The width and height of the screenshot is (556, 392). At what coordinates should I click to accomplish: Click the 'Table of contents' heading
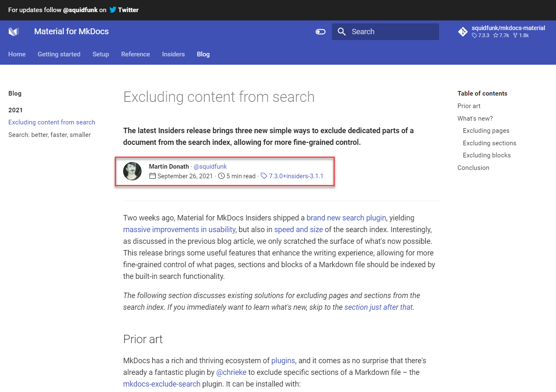coord(482,94)
